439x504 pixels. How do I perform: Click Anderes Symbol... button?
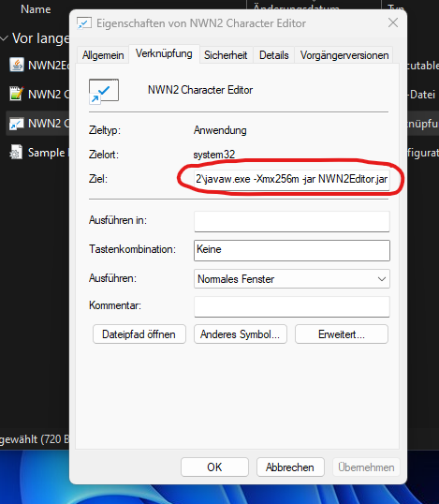(x=240, y=334)
